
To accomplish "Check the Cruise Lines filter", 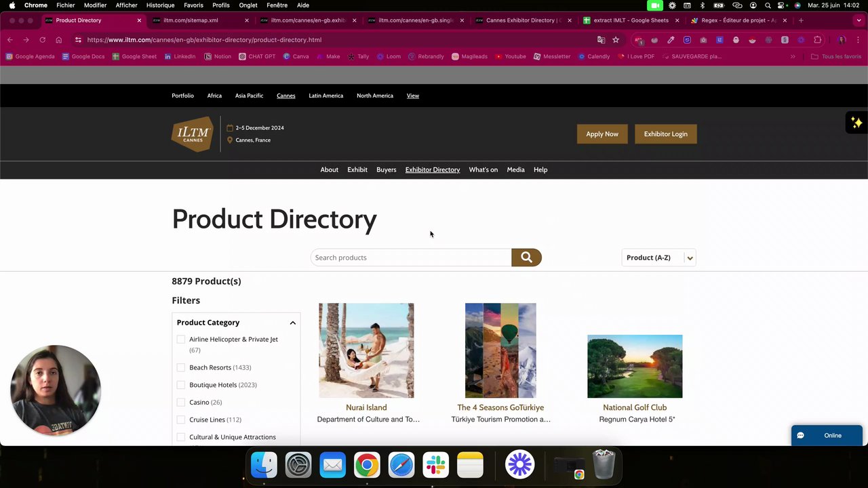I will [180, 420].
